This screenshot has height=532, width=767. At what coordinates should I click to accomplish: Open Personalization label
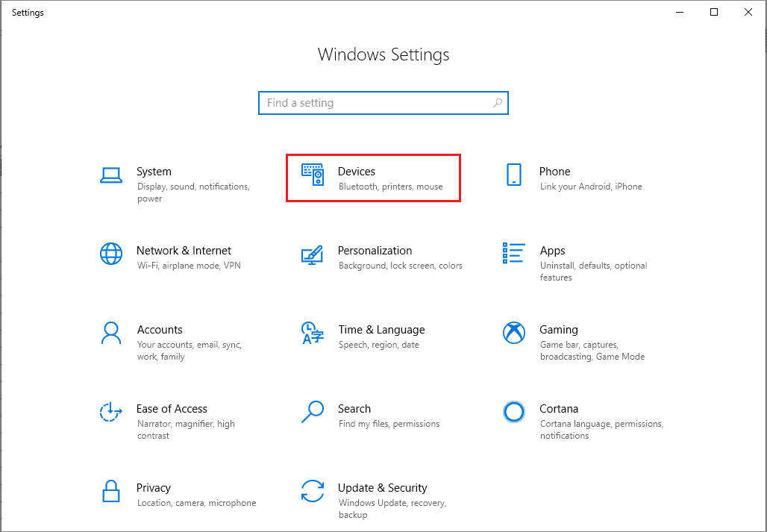[375, 251]
